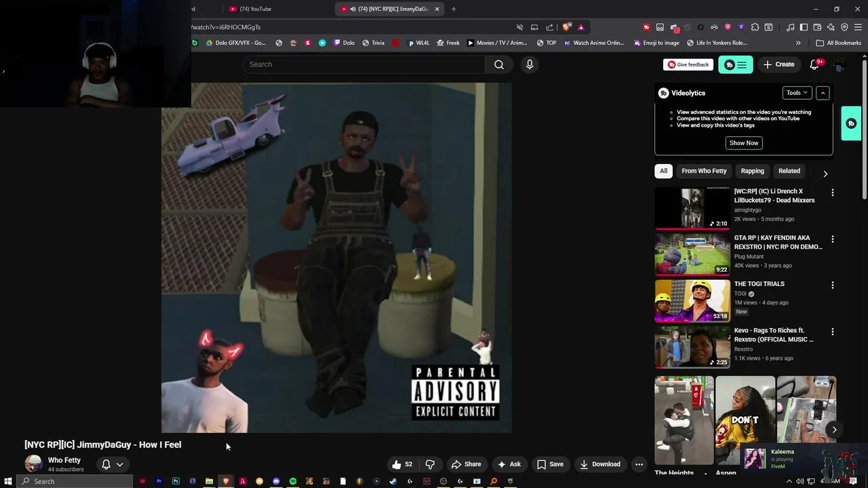Open Steam from the taskbar

393,481
